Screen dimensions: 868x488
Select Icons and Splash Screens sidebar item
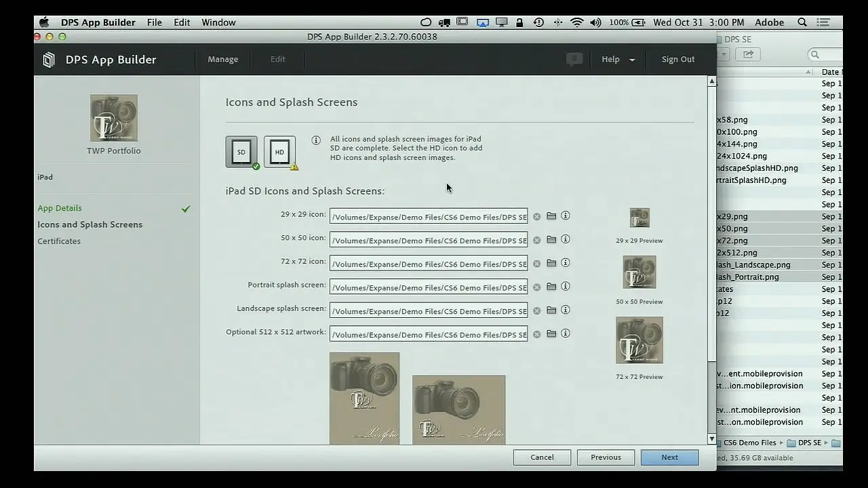coord(90,224)
